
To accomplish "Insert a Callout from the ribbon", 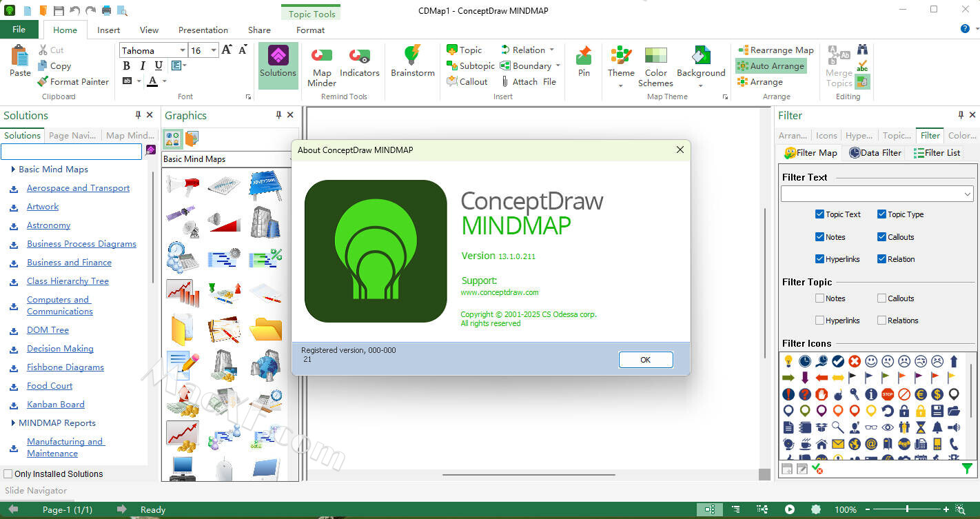I will click(467, 81).
